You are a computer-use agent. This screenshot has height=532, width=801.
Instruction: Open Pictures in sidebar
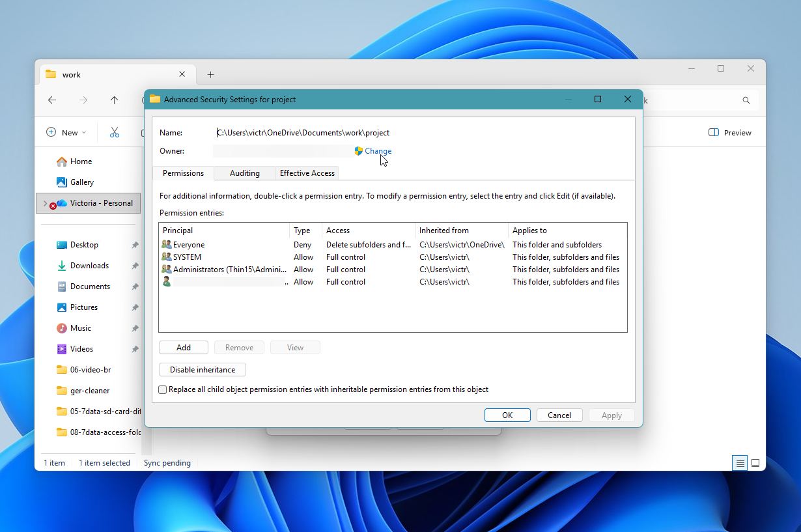point(84,307)
